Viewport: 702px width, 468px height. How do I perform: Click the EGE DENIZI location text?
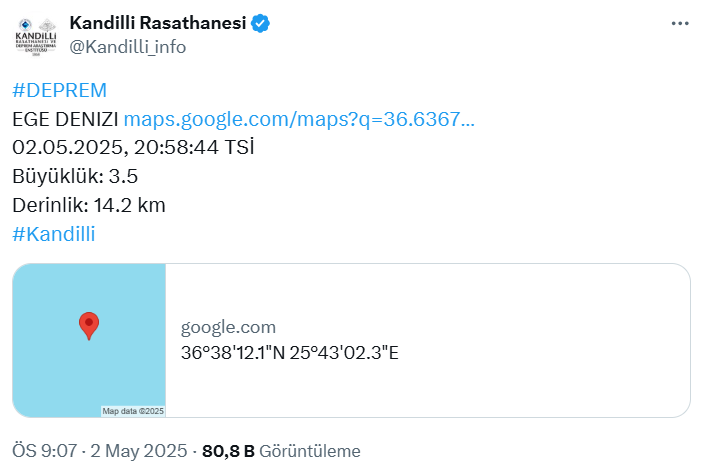click(65, 119)
